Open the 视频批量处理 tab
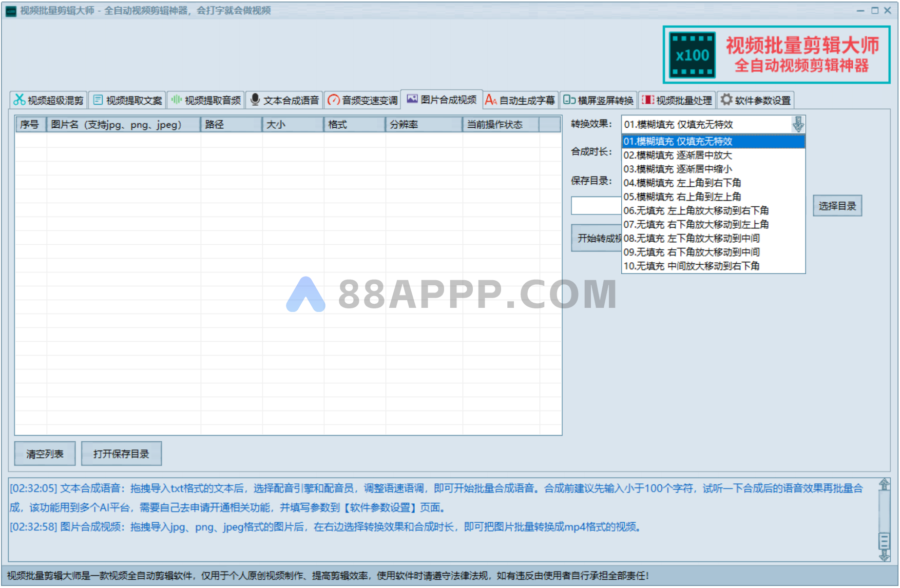The width and height of the screenshot is (900, 588). [x=677, y=100]
